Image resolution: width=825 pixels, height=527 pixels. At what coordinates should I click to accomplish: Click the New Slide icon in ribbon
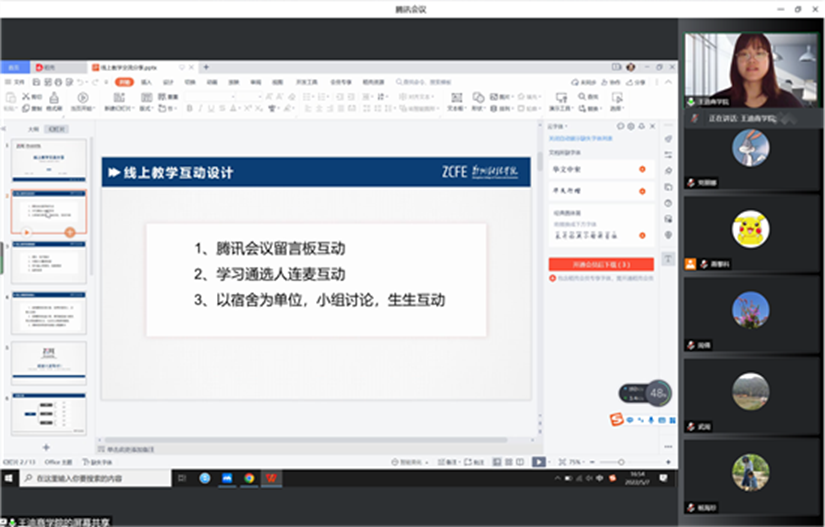point(119,98)
